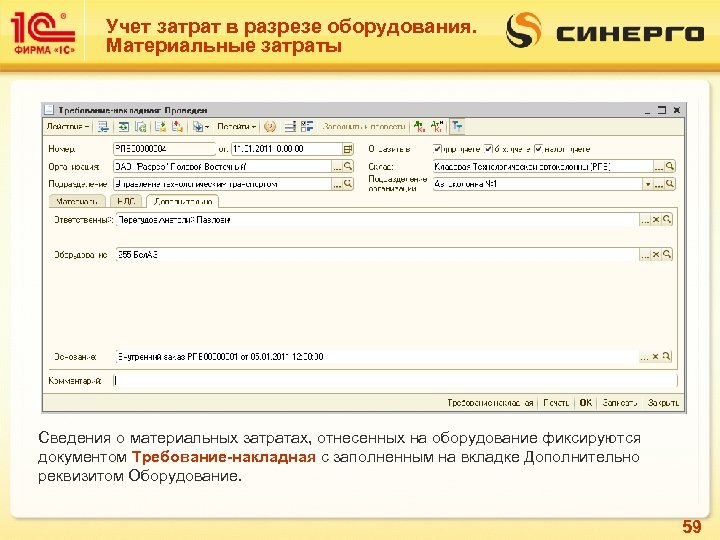This screenshot has width=720, height=540.
Task: Toggle the бух. учете checkbox
Action: pyautogui.click(x=489, y=149)
